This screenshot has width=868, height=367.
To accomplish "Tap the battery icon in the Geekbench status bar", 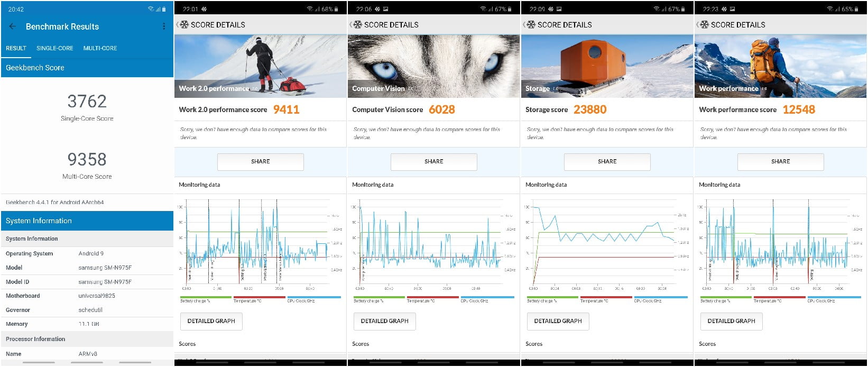I will coord(164,9).
